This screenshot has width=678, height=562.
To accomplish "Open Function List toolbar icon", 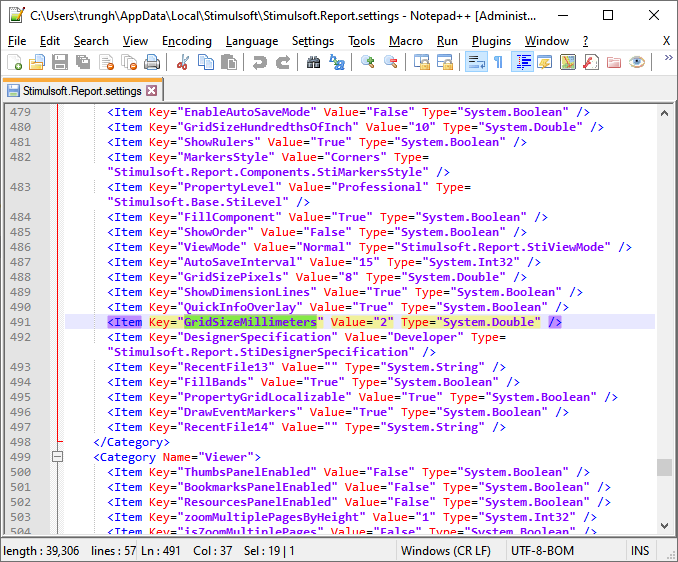I will [x=591, y=62].
